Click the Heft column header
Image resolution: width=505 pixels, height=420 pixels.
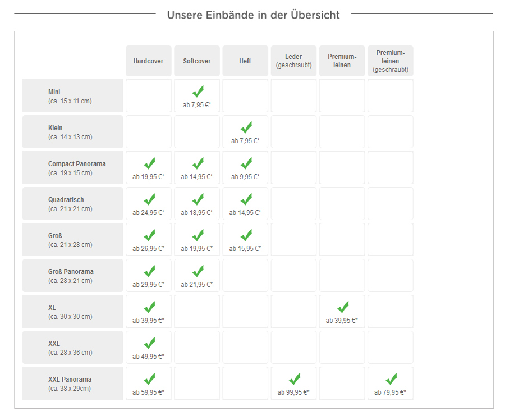[x=245, y=61]
